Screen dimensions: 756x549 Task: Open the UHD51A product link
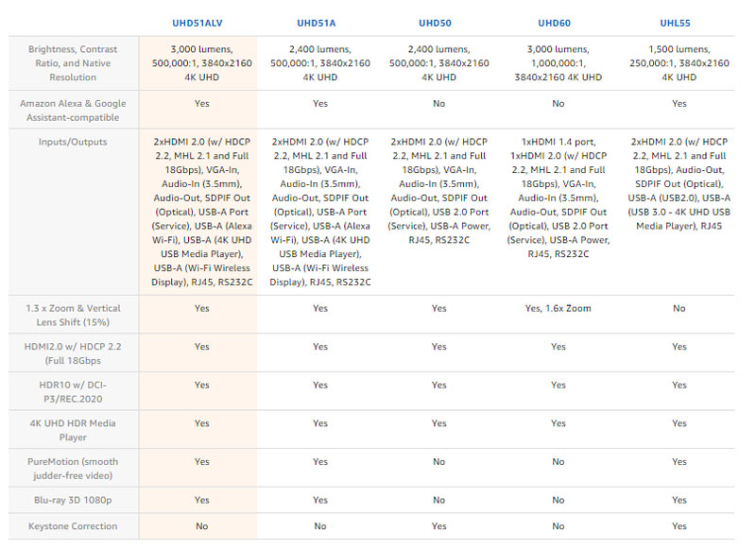click(320, 21)
